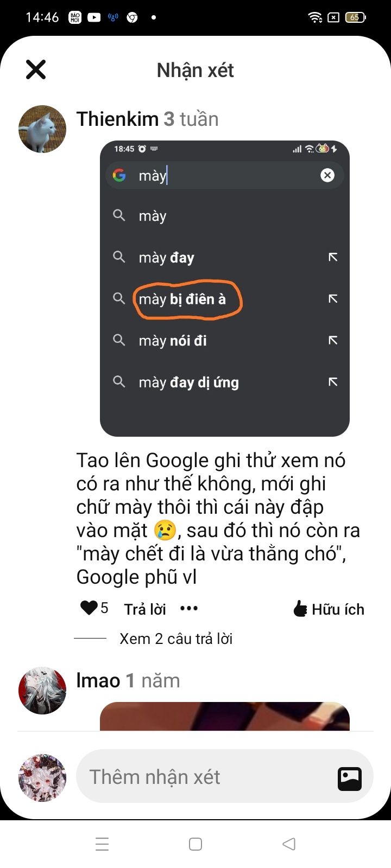Open the lmao username link
This screenshot has width=391, height=868.
(98, 680)
